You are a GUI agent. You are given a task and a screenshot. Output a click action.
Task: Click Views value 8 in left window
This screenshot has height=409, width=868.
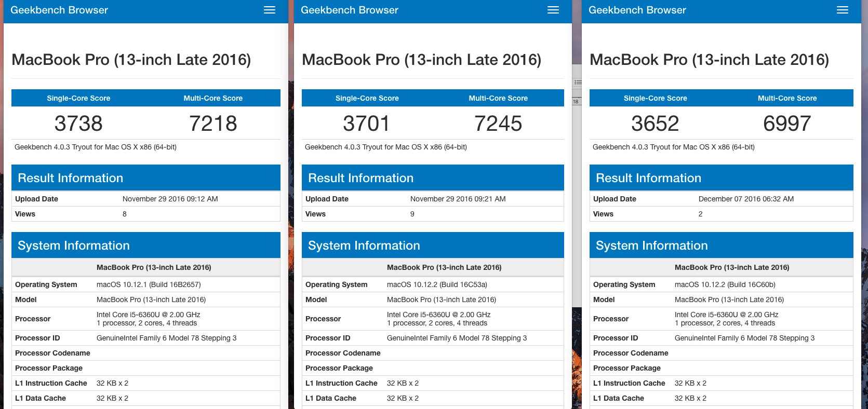click(x=125, y=214)
